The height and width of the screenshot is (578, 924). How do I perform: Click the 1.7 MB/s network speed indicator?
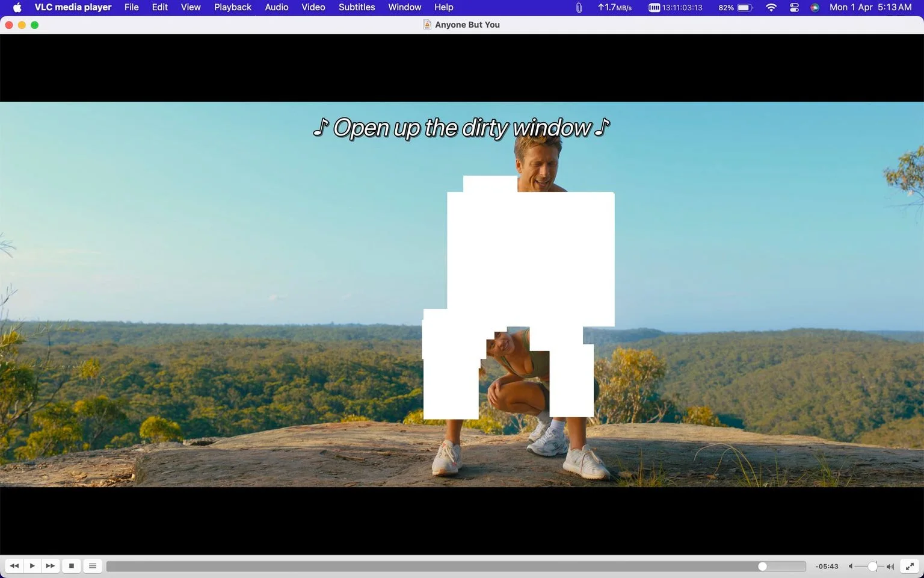[615, 8]
